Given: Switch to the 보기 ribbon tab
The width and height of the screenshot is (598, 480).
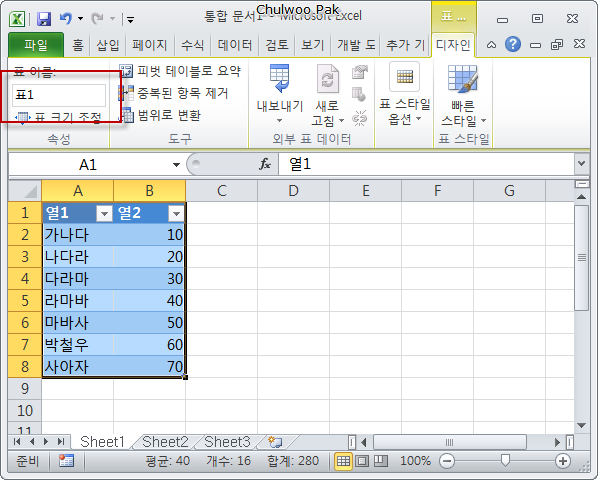Looking at the screenshot, I should (312, 45).
